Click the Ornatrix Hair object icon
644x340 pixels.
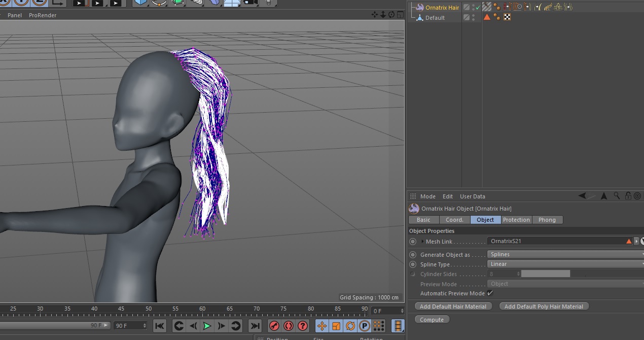point(419,7)
